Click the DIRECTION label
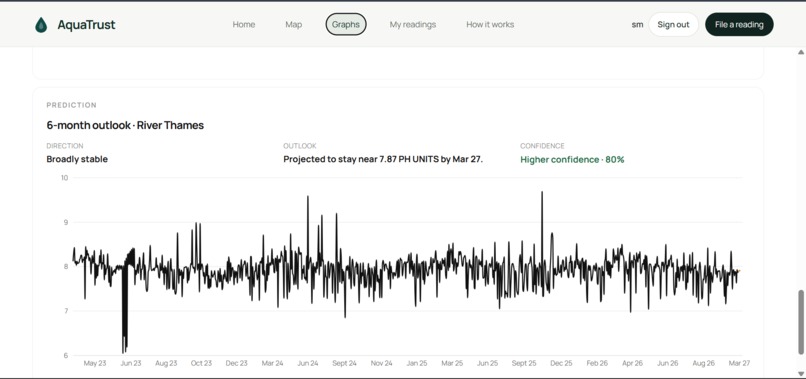Viewport: 806px width, 379px height. pyautogui.click(x=65, y=146)
